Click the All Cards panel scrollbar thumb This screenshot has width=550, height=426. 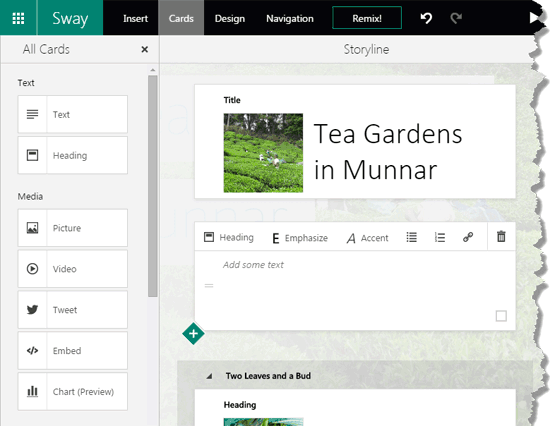(153, 186)
